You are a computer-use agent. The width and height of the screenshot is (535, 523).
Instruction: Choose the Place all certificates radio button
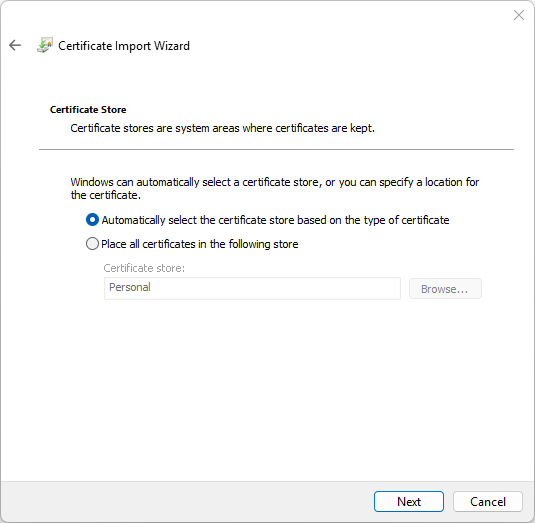92,244
